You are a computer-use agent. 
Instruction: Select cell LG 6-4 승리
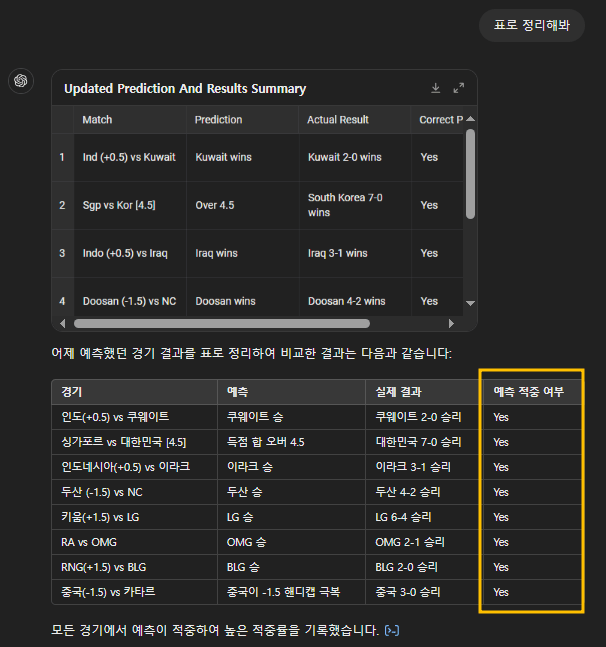coord(424,517)
